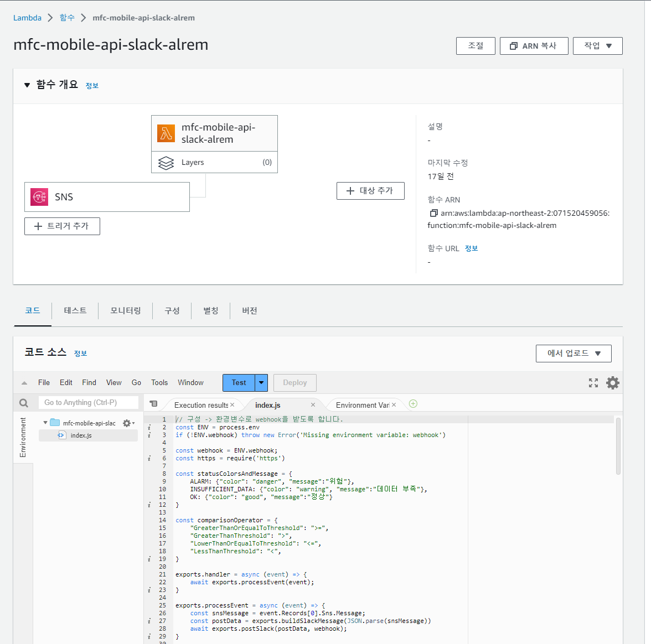Switch to the 코드 tab
The image size is (651, 644).
click(32, 310)
